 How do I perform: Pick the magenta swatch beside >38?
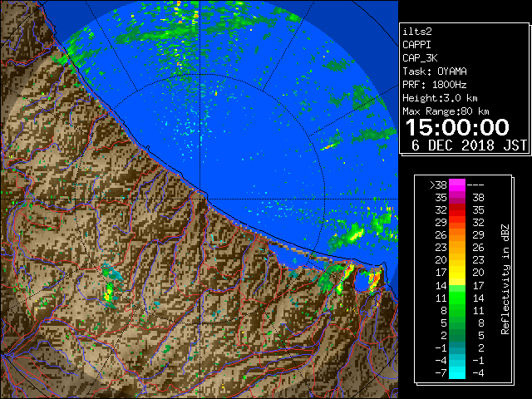pos(457,185)
